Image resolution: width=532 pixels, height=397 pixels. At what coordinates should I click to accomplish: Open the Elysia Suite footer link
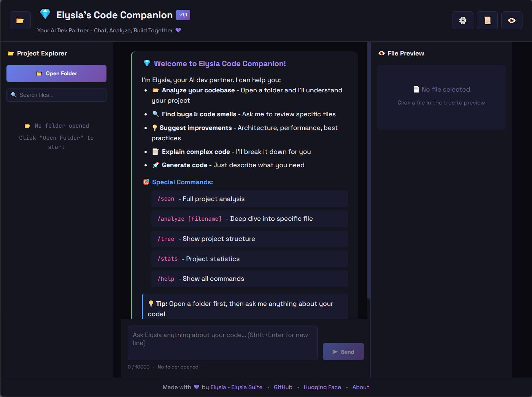pyautogui.click(x=236, y=387)
